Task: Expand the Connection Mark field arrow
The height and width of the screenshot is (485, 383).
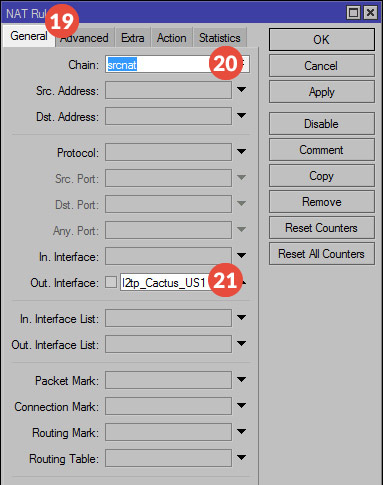Action: coord(242,406)
